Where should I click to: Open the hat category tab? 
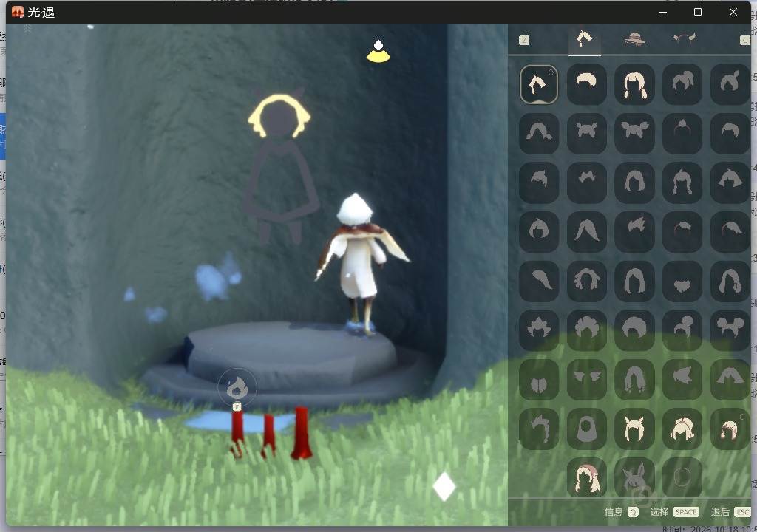(634, 38)
